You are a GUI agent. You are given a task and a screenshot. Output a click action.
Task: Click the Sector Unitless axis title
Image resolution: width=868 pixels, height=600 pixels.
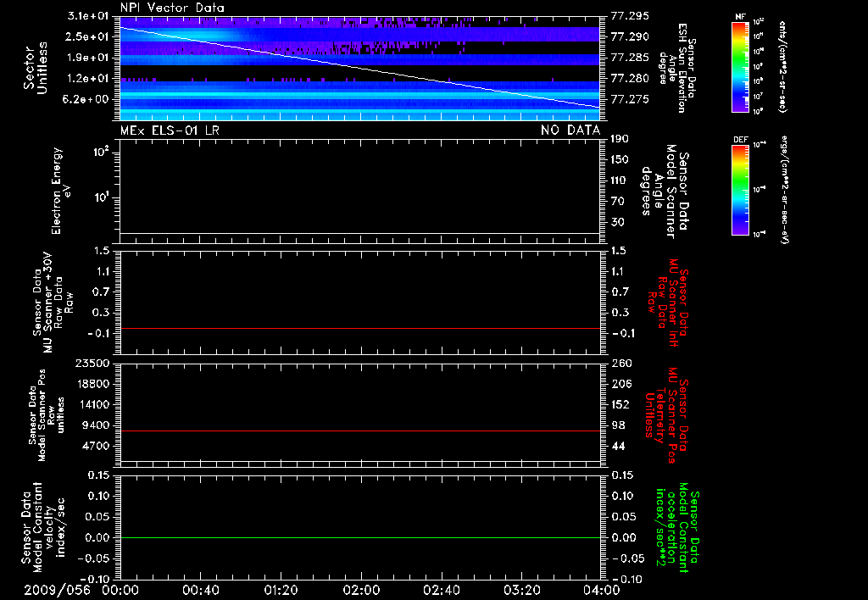pyautogui.click(x=36, y=68)
